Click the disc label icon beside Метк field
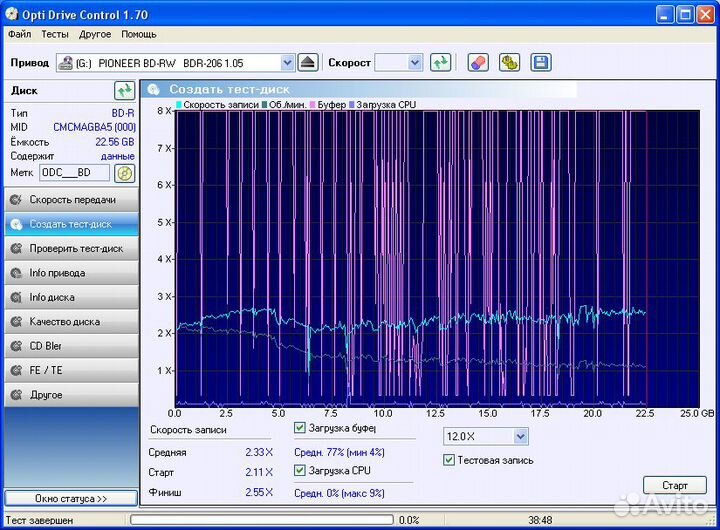720x530 pixels. [124, 173]
